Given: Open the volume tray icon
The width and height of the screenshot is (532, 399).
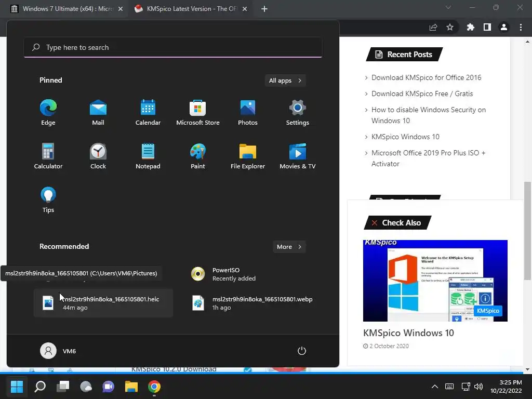Looking at the screenshot, I should [x=478, y=387].
